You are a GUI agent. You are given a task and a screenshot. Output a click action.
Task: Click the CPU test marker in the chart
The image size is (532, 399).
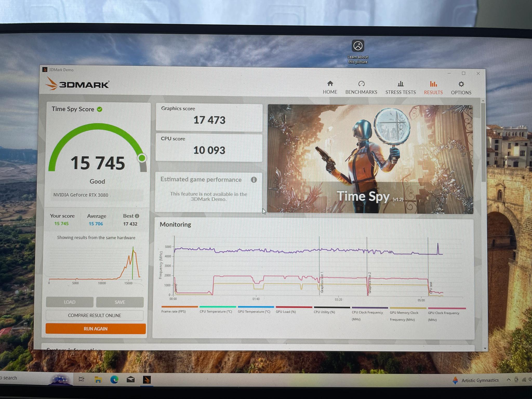[x=430, y=288]
